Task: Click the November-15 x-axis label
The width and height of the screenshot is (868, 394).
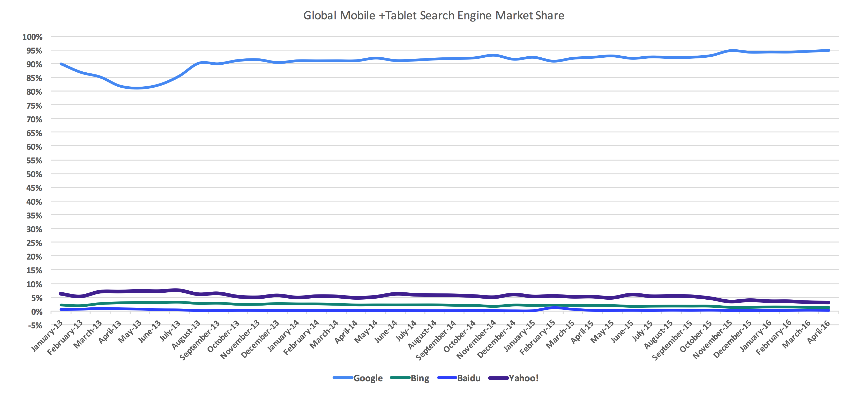Action: pos(712,339)
